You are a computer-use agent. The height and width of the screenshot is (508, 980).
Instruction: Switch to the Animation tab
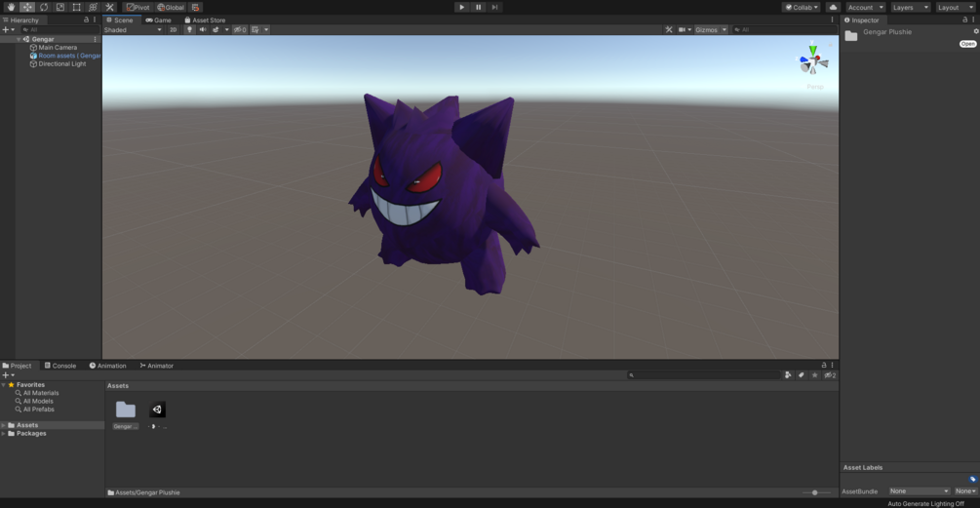[107, 366]
